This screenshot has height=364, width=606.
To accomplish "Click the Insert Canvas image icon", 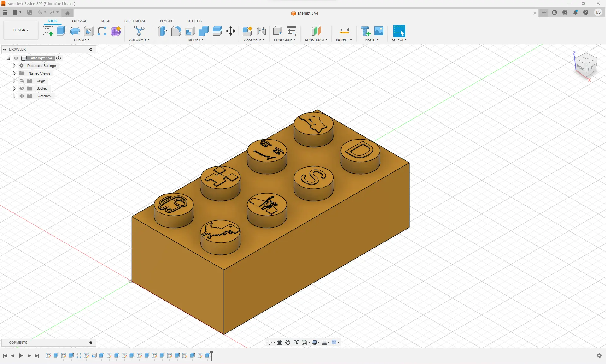I will click(379, 31).
